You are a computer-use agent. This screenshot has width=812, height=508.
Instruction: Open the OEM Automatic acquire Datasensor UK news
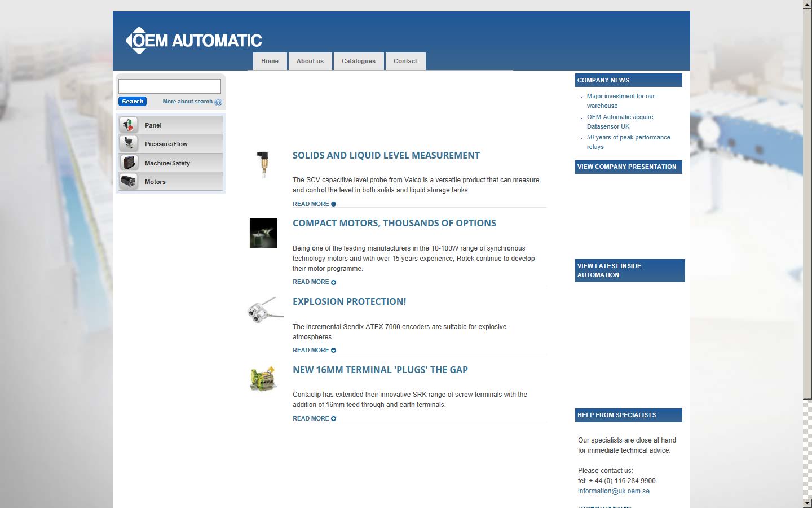pos(620,121)
